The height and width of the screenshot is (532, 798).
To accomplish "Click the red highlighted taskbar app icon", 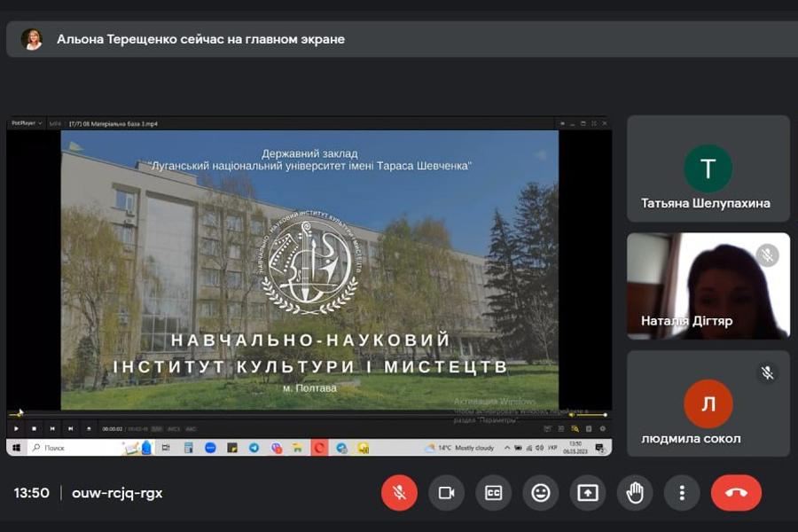I will coord(319,448).
